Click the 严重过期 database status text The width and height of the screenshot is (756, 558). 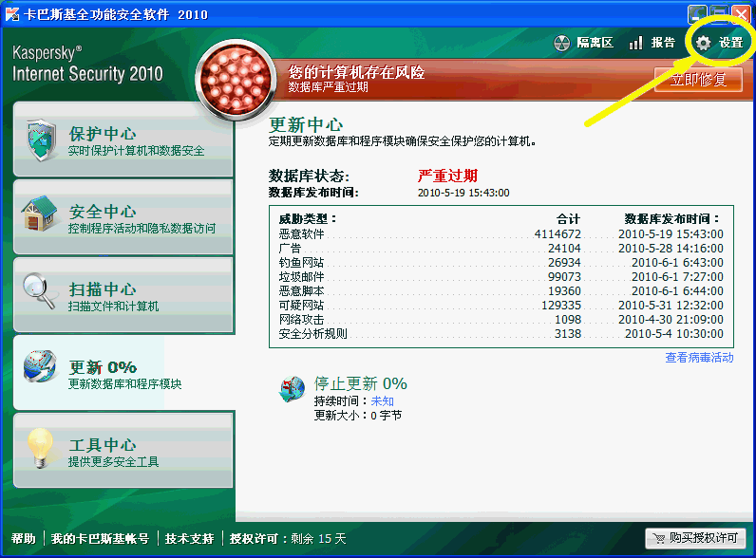(x=447, y=176)
